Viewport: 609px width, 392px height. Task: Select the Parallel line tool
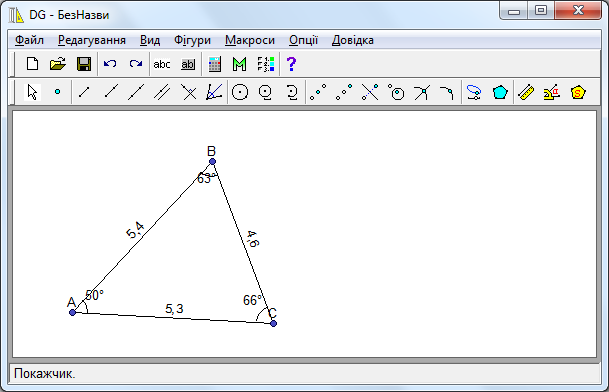(162, 92)
